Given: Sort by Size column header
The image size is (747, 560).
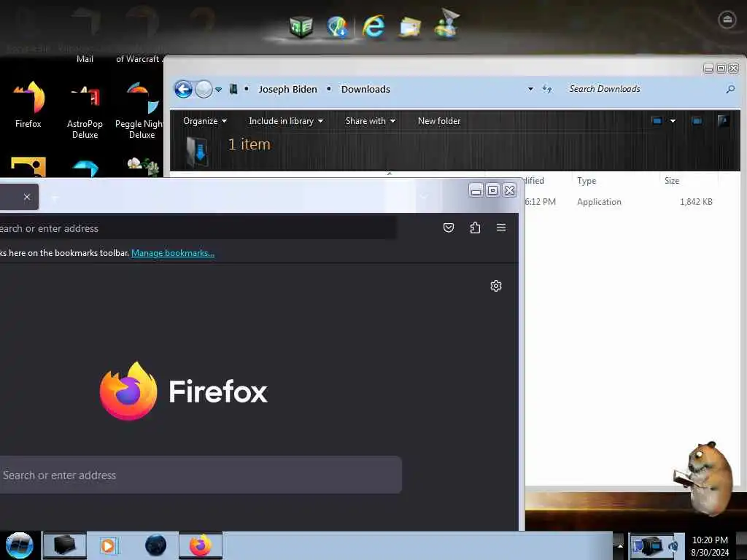Looking at the screenshot, I should click(x=672, y=181).
